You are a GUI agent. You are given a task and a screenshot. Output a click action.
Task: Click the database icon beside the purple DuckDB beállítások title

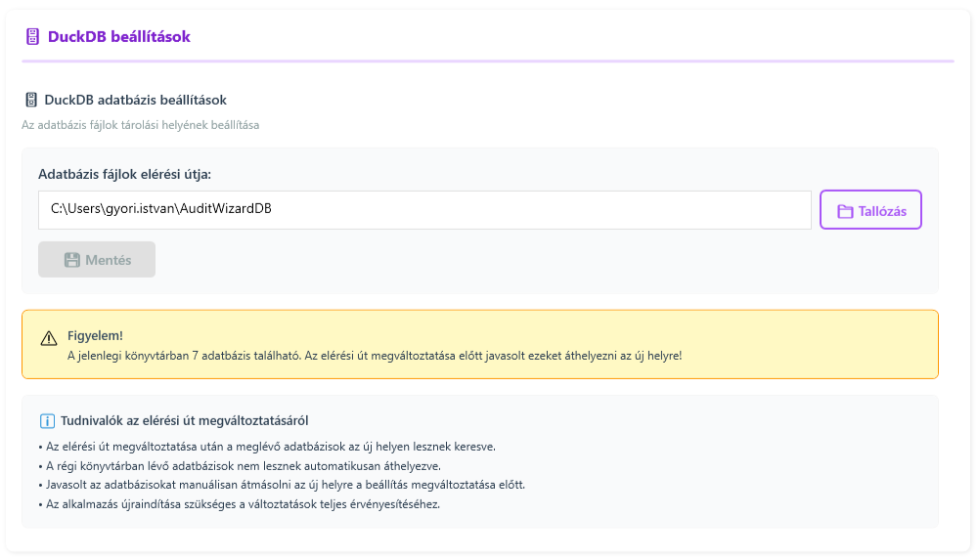coord(32,37)
